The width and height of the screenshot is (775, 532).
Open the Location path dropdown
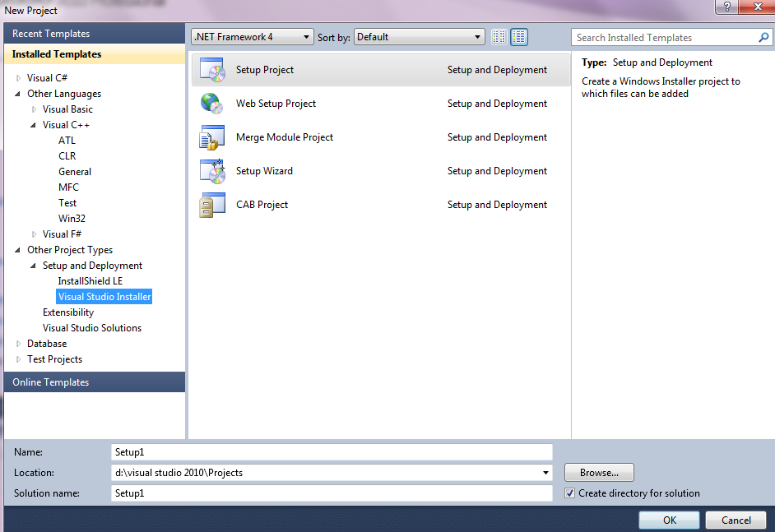[545, 473]
